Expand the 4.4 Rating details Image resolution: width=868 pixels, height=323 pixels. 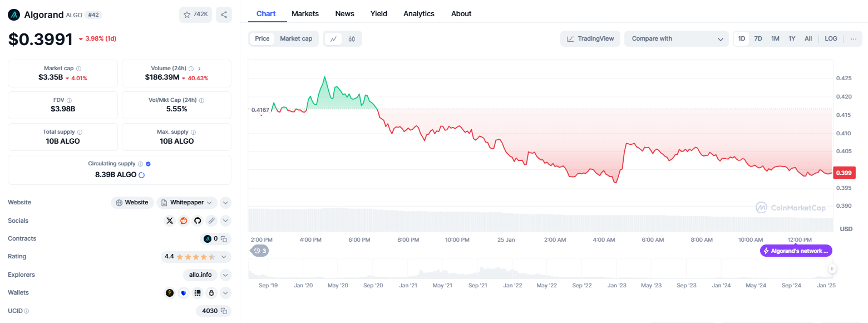(x=224, y=257)
